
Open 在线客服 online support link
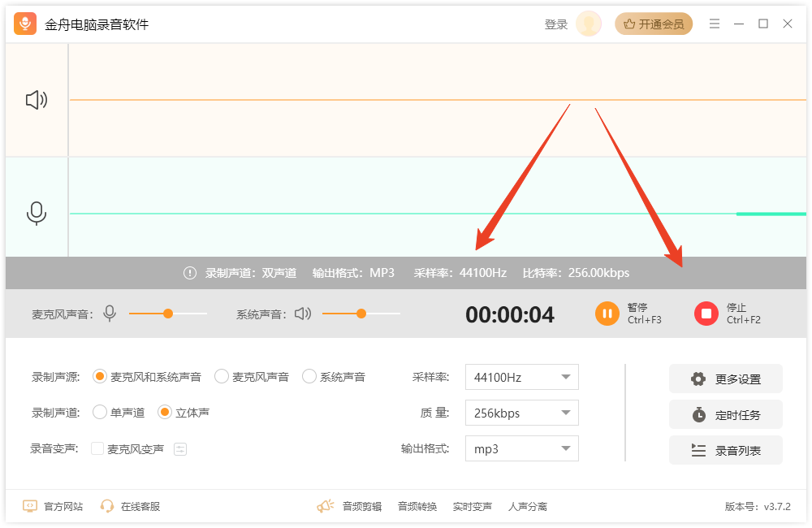pos(140,506)
